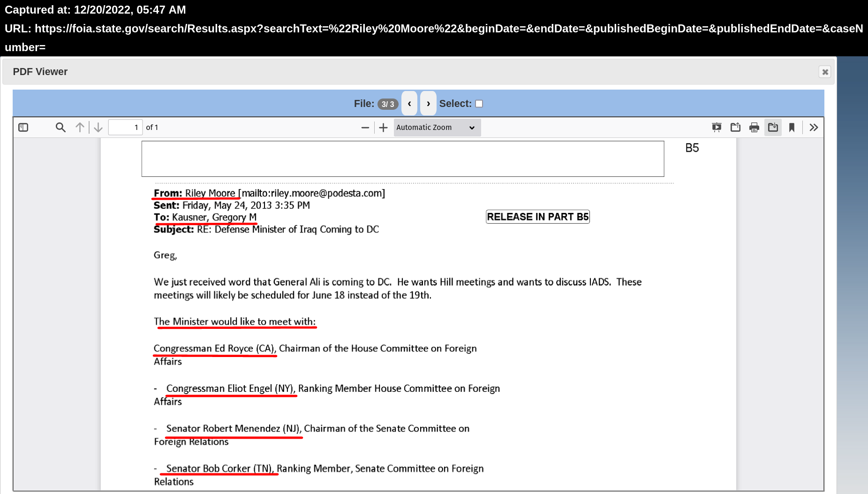This screenshot has width=868, height=494.
Task: Click the page number field
Action: click(125, 127)
